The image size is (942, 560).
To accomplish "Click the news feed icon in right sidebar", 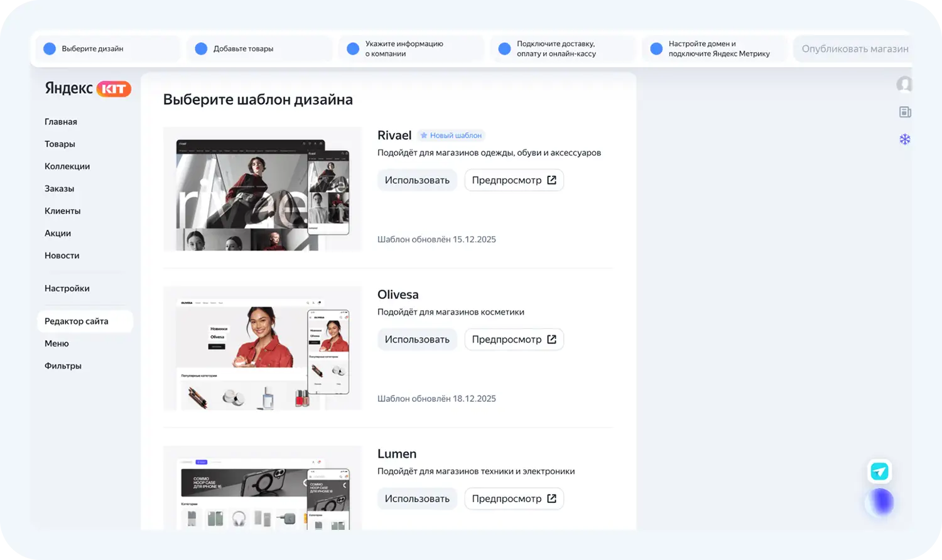I will click(905, 112).
